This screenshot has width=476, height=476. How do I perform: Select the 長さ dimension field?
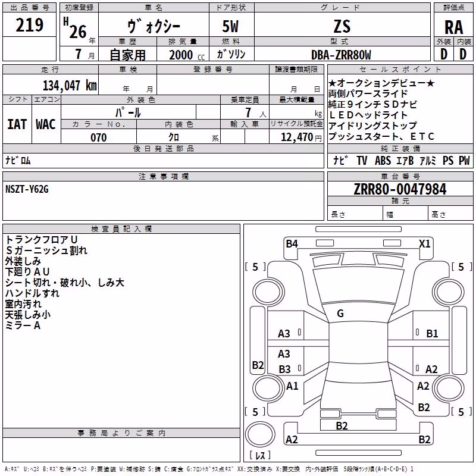click(x=355, y=214)
